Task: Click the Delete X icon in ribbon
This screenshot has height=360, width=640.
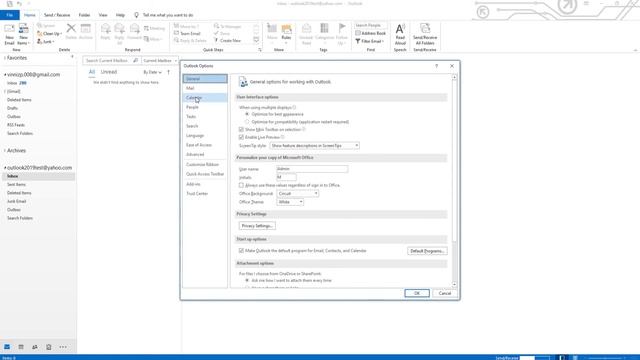Action: click(x=71, y=28)
